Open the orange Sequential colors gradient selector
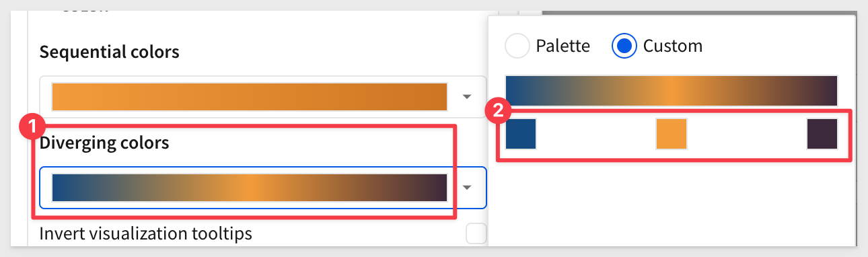The image size is (868, 257). [x=250, y=97]
